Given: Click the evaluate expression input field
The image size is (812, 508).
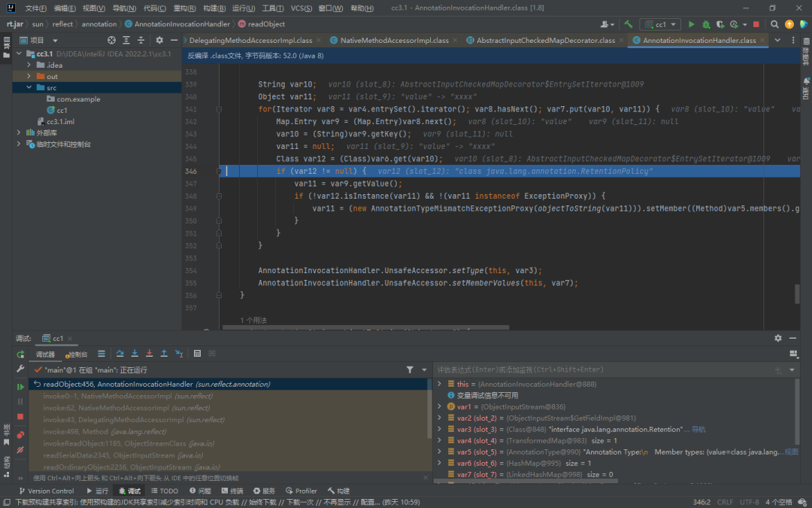Looking at the screenshot, I should pyautogui.click(x=603, y=370).
